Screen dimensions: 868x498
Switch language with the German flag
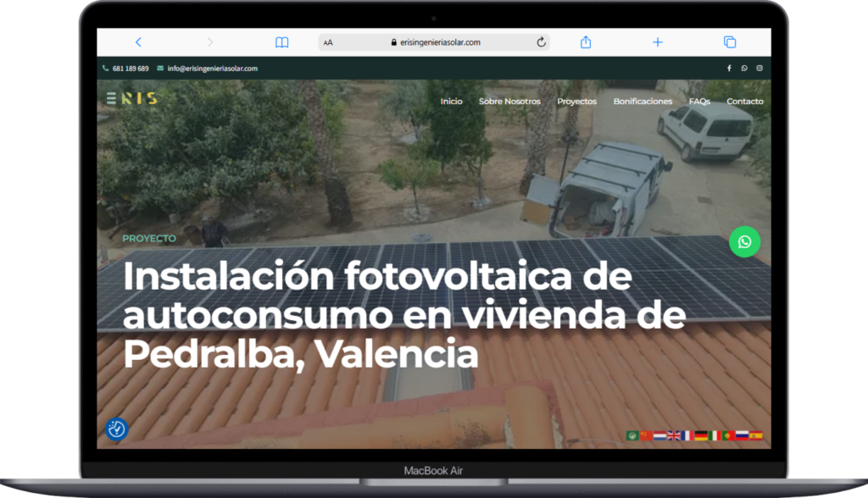pyautogui.click(x=701, y=435)
